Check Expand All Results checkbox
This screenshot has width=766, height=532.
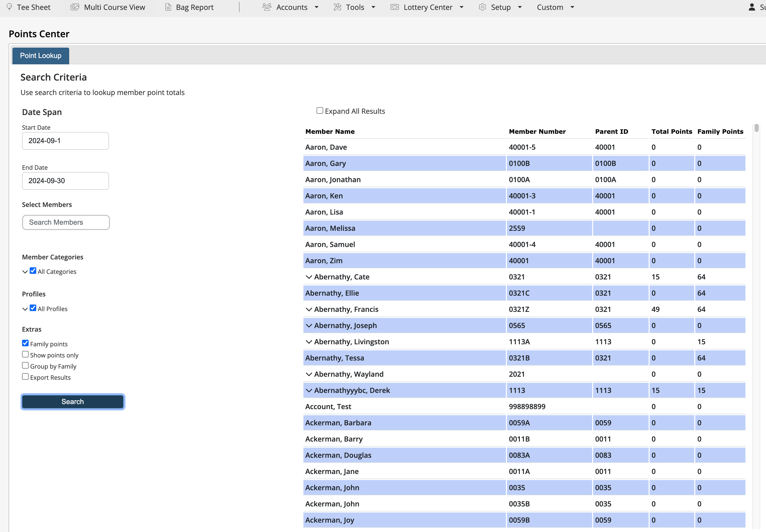(x=320, y=111)
